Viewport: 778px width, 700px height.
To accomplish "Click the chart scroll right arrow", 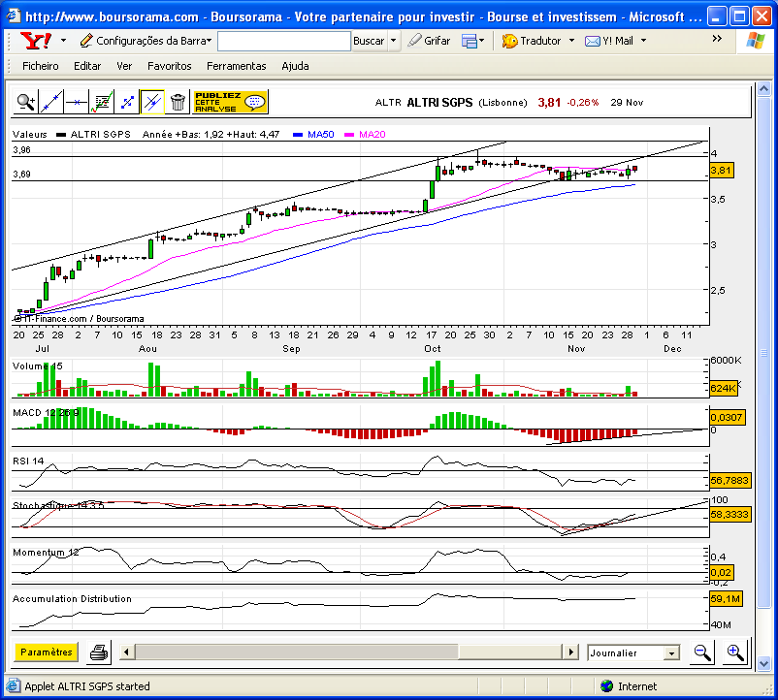I will pos(571,652).
